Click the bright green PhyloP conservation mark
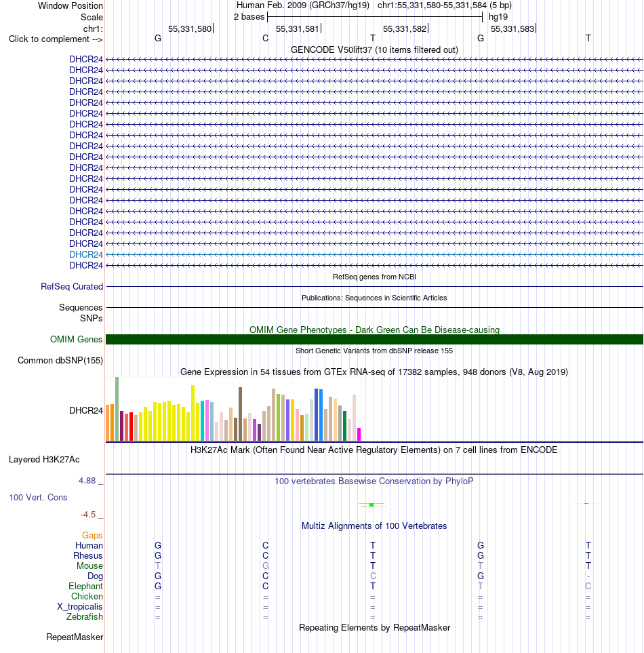644x653 pixels. [371, 504]
